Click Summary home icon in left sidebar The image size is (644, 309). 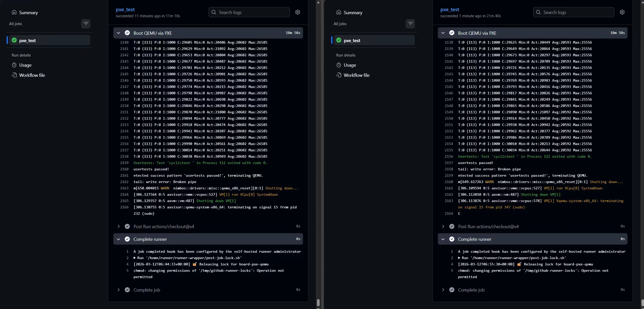pyautogui.click(x=14, y=12)
